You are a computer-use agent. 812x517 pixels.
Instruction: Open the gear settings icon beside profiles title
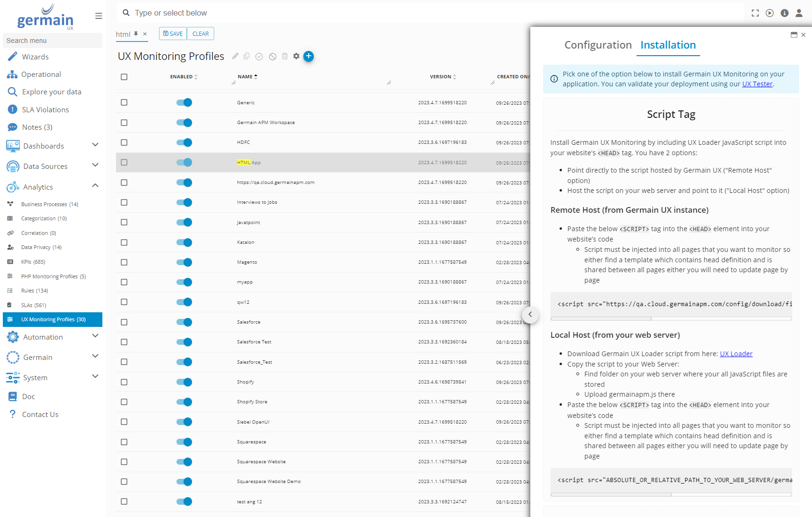click(x=296, y=56)
